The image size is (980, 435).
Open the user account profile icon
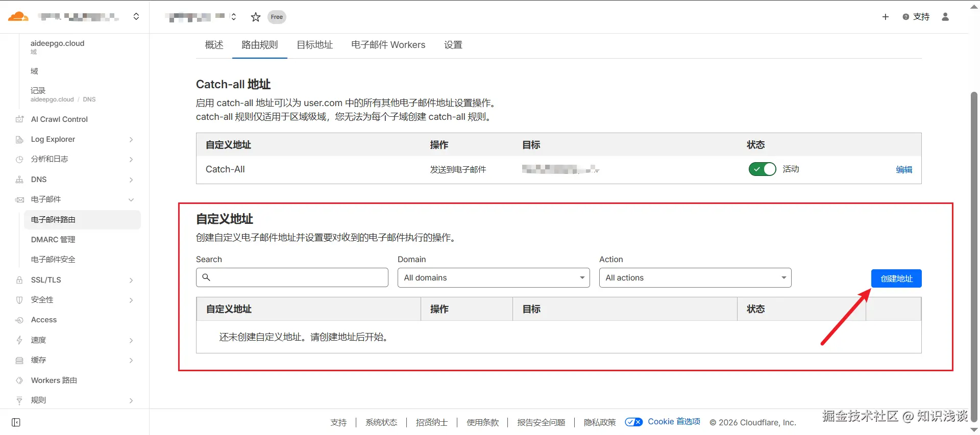click(945, 17)
